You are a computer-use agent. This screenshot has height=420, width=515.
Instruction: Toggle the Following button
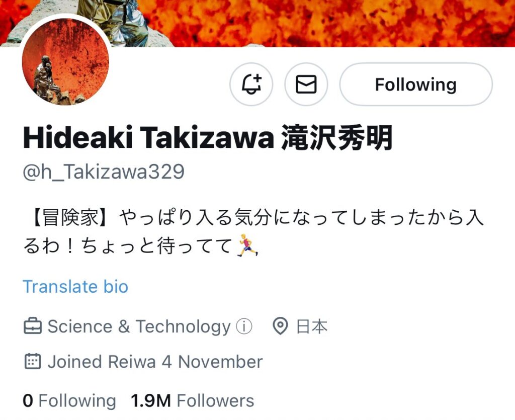416,85
